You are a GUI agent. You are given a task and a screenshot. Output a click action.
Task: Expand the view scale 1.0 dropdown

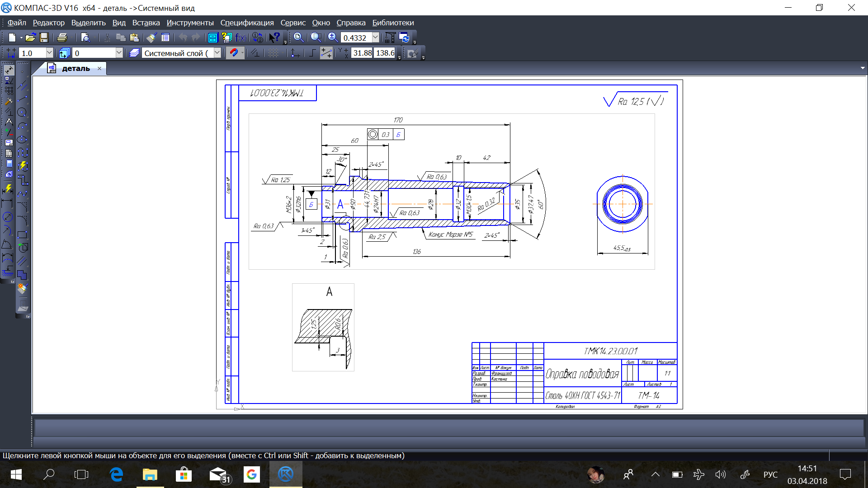pos(49,53)
